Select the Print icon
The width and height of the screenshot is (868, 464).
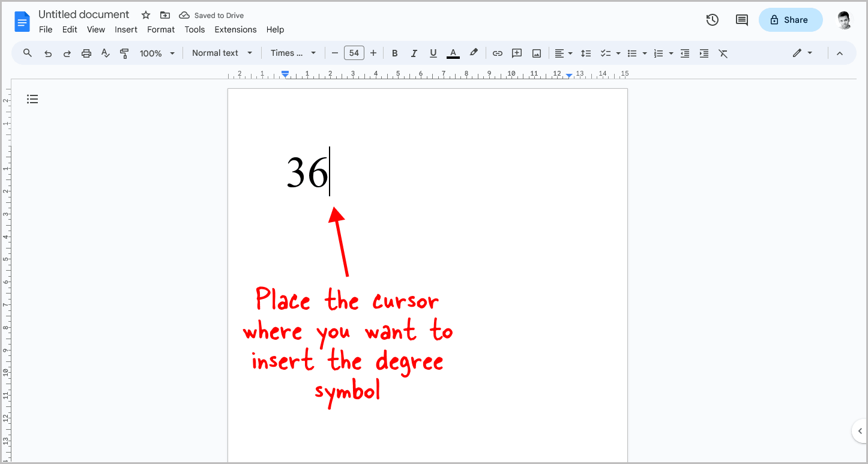(86, 53)
